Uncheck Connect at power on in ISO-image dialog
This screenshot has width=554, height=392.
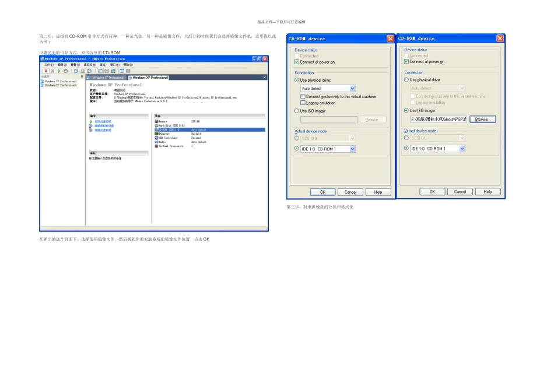click(x=406, y=61)
